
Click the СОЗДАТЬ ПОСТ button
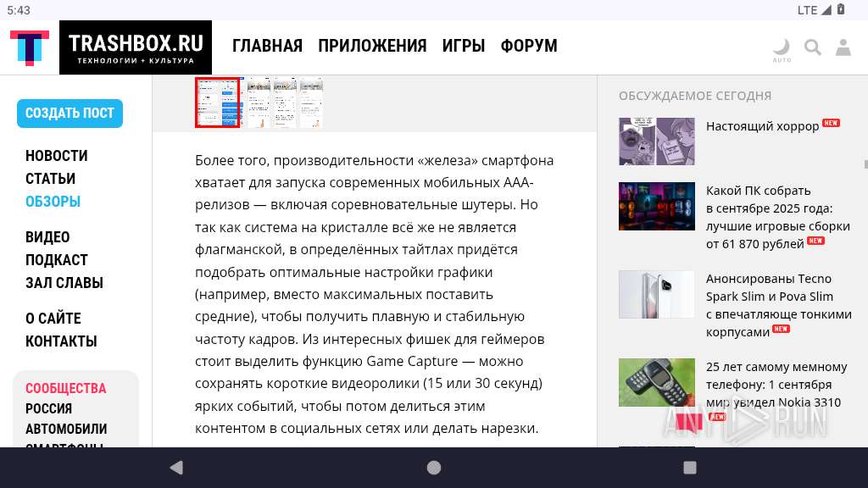pos(70,114)
